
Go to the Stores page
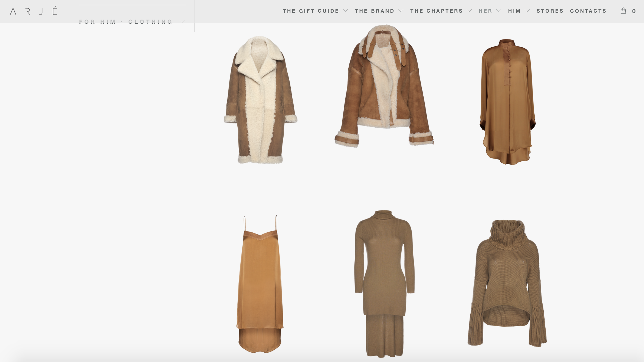(550, 11)
